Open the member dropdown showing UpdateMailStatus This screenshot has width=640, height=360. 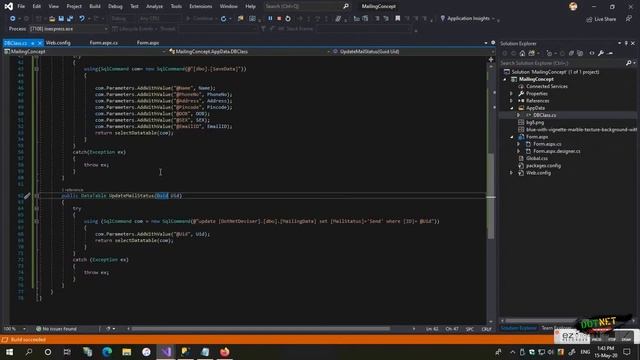click(x=412, y=52)
